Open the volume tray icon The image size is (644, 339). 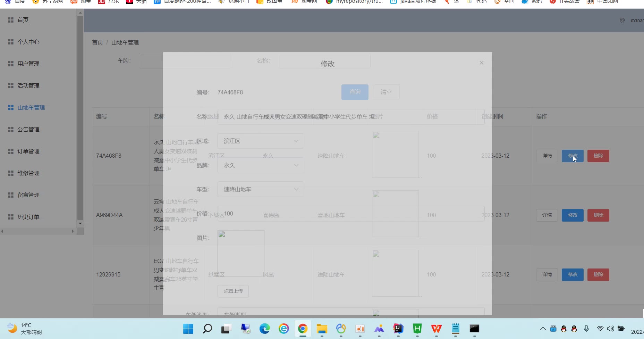click(611, 329)
